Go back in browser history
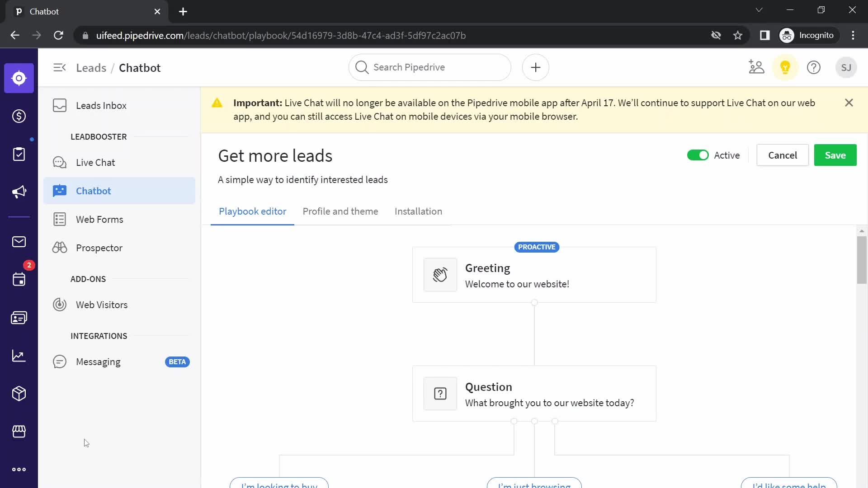Screen dimensions: 868x488 click(15, 35)
